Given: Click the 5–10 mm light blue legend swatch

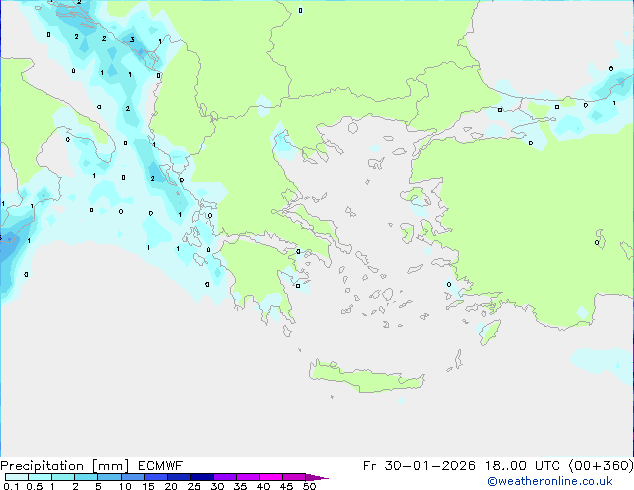Looking at the screenshot, I should (x=109, y=477).
